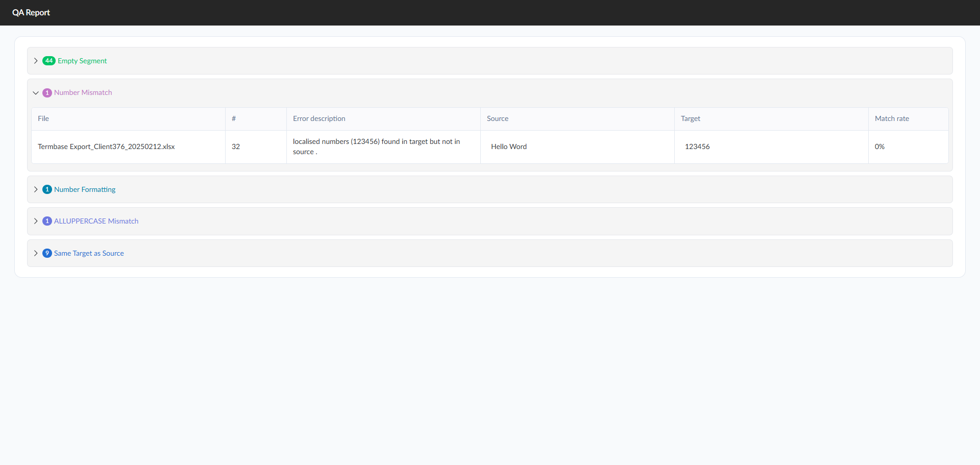Open the Same Target as Source label
980x465 pixels.
pos(89,253)
